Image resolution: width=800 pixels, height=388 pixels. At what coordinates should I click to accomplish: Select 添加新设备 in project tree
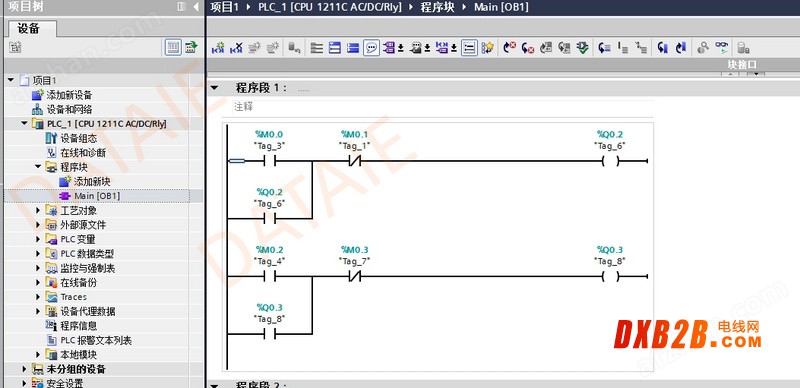pyautogui.click(x=69, y=95)
